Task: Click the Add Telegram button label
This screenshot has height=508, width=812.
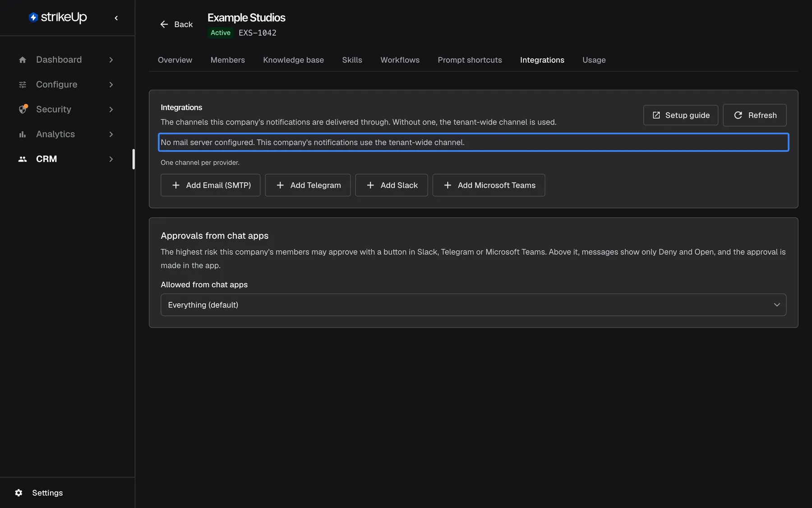Action: pos(316,185)
